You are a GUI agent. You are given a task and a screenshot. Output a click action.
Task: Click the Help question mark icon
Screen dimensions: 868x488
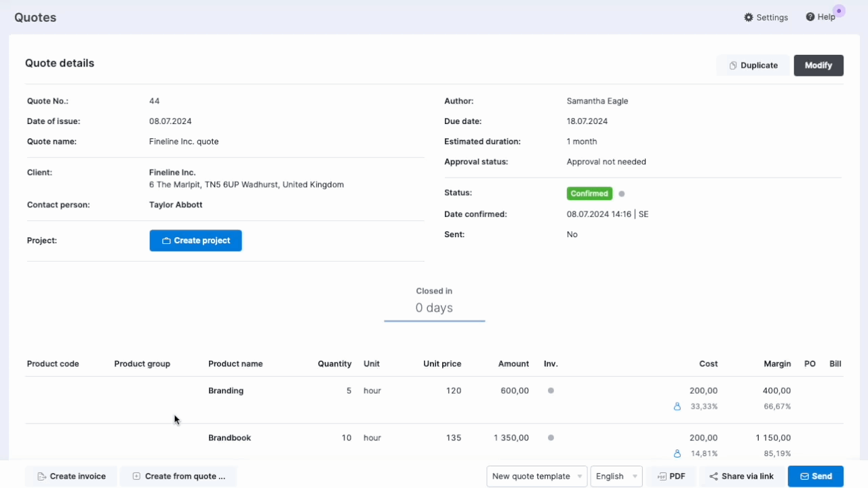coord(810,17)
